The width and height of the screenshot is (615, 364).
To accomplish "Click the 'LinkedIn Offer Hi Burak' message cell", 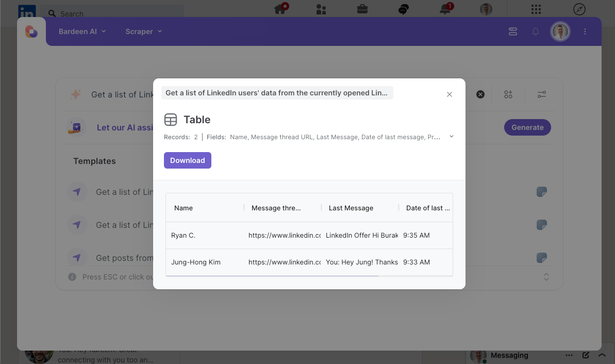I will pos(361,235).
